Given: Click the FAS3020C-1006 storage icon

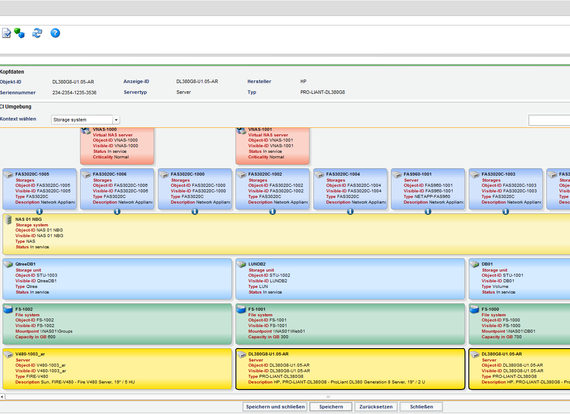Looking at the screenshot, I should point(86,175).
